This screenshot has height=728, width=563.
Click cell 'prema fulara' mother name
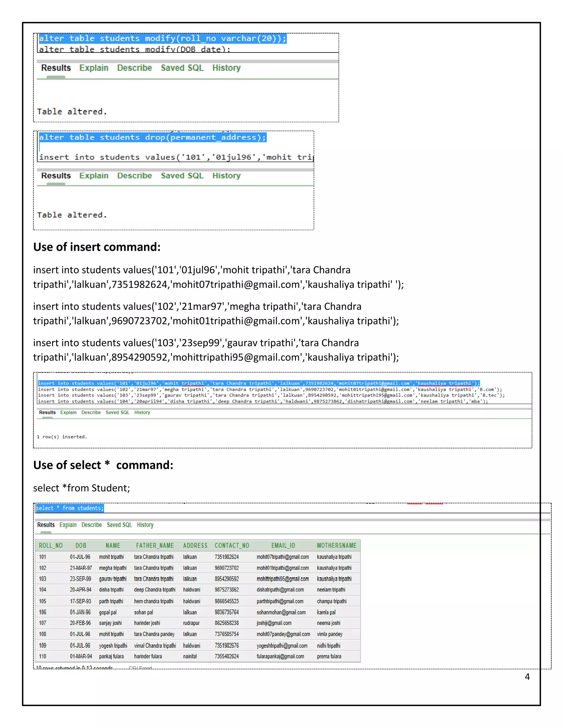point(329,656)
